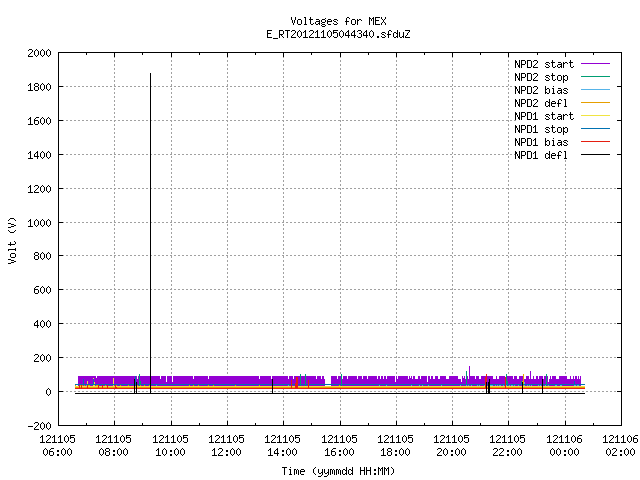Viewport: 640px width, 480px height.
Task: Click the y-axis value 2000
Action: click(x=39, y=53)
